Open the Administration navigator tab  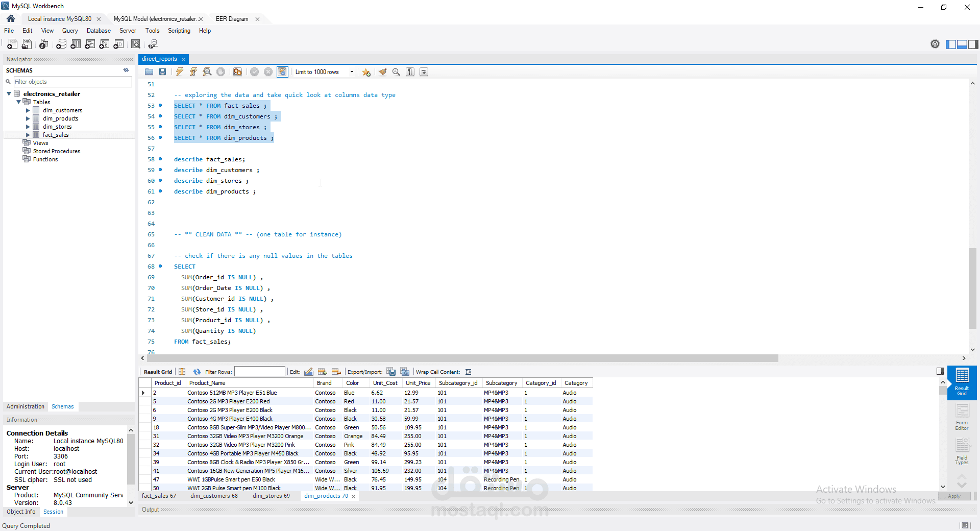26,406
